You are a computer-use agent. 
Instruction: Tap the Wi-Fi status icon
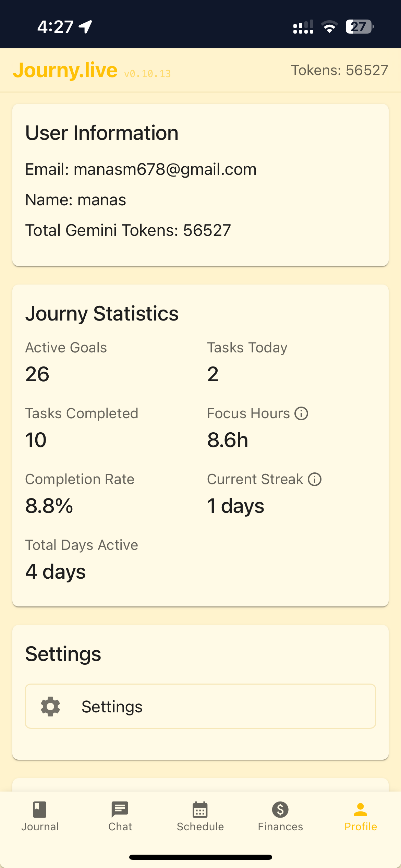click(x=329, y=27)
